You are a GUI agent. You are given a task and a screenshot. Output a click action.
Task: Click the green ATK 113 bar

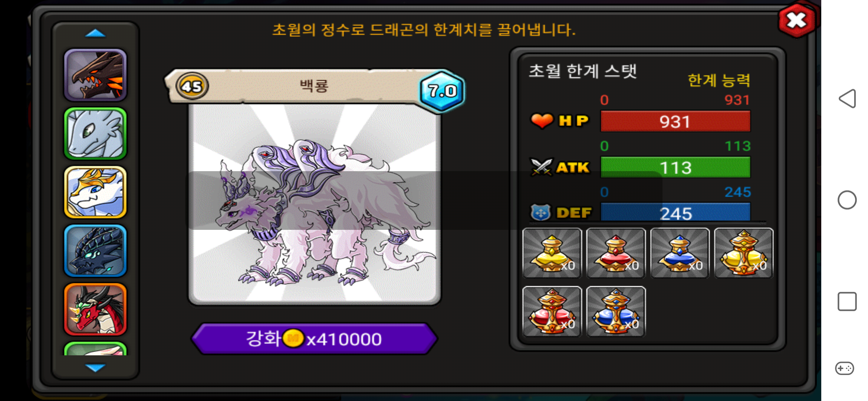(675, 167)
